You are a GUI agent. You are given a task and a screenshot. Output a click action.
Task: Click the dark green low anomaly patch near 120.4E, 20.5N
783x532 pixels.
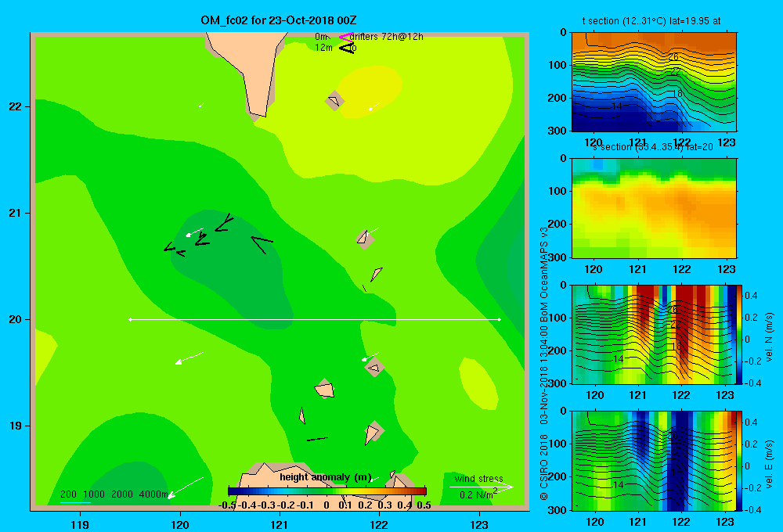(x=233, y=269)
